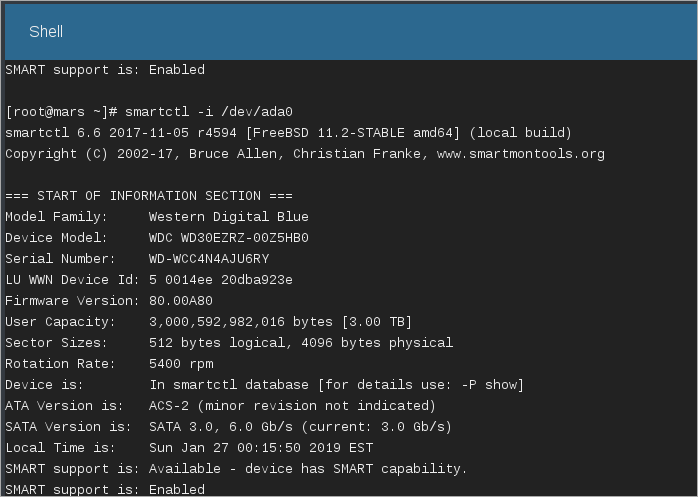Click the Rotation Rate 5400 rpm text

(x=109, y=364)
